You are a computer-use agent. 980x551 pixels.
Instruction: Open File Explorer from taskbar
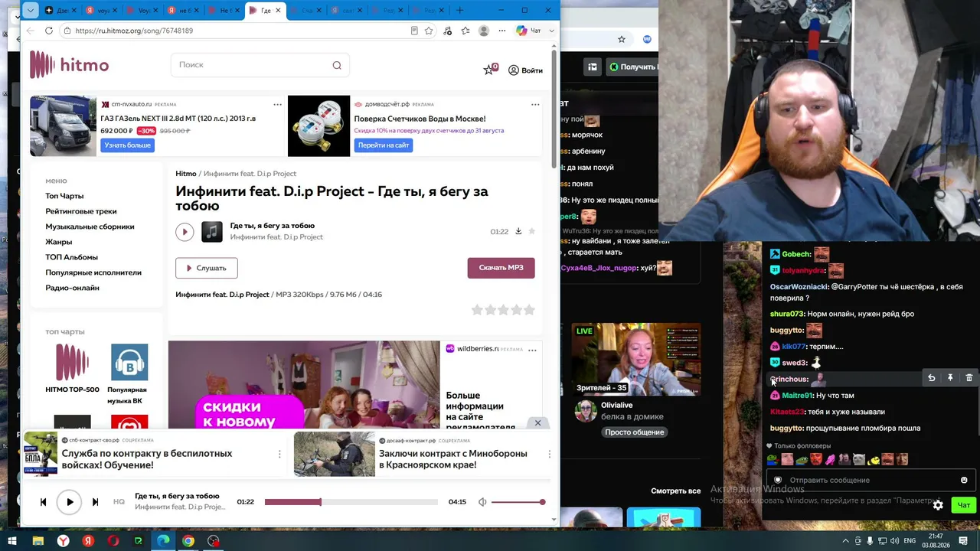click(x=38, y=541)
